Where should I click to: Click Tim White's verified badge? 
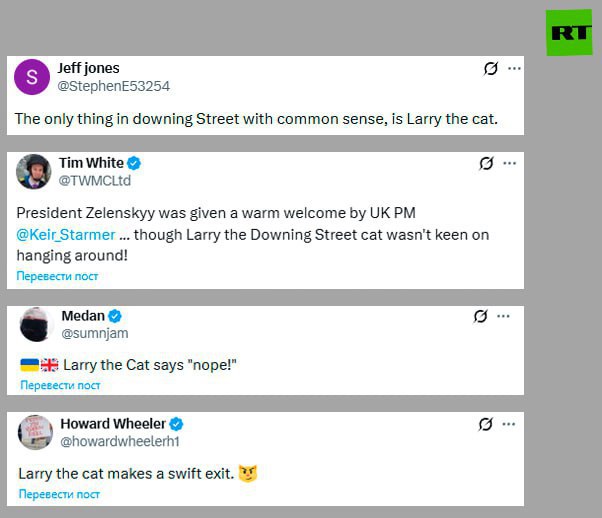click(134, 163)
